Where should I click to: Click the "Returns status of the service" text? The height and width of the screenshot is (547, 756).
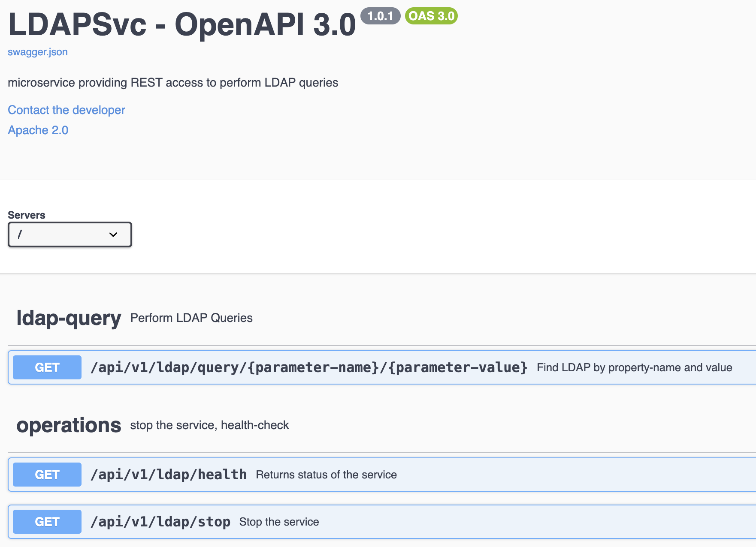(327, 475)
